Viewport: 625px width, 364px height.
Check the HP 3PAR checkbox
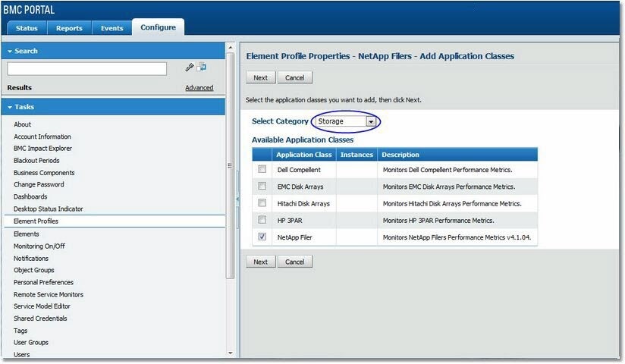(262, 220)
